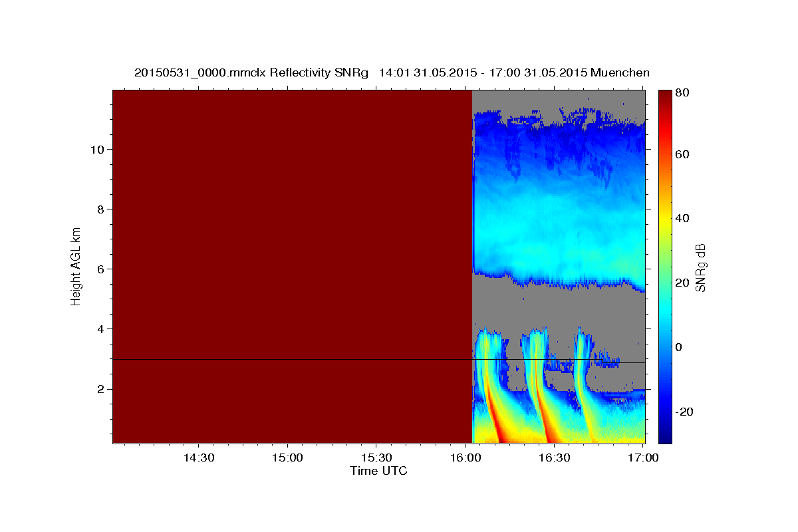Click the upper cirrus cloud layer
Viewport: 798px width, 532px height.
coord(559,199)
